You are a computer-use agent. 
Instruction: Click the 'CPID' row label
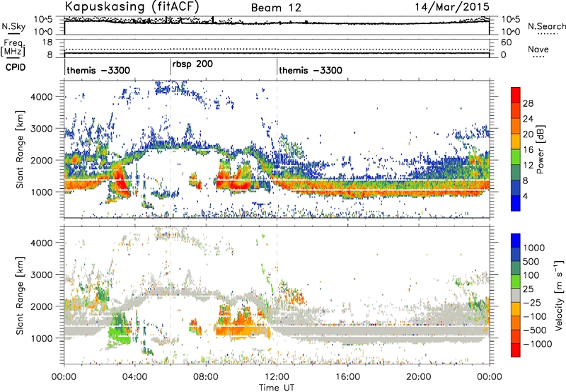[x=16, y=67]
